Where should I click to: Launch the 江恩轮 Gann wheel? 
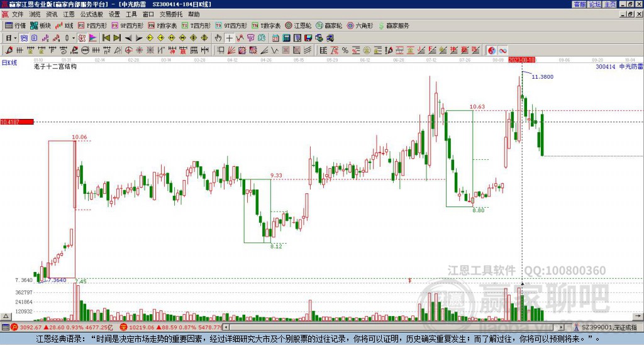point(298,25)
